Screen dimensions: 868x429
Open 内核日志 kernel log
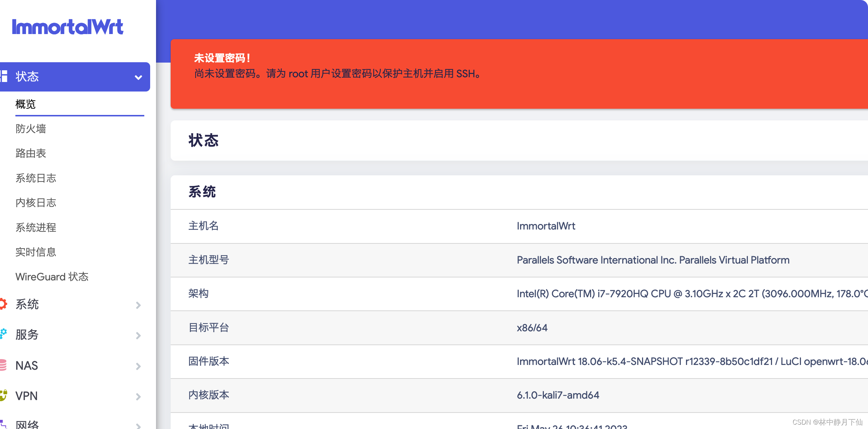36,203
